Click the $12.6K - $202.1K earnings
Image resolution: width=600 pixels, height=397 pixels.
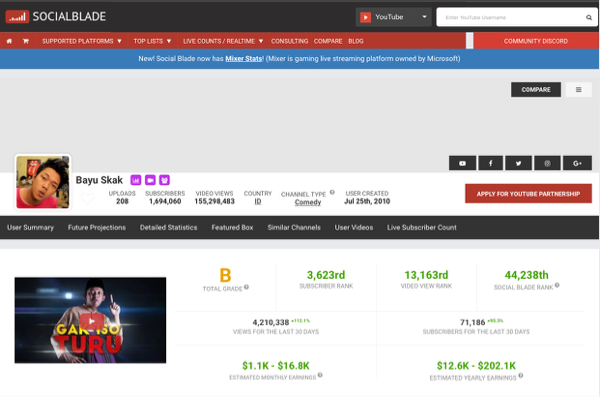[x=476, y=366]
